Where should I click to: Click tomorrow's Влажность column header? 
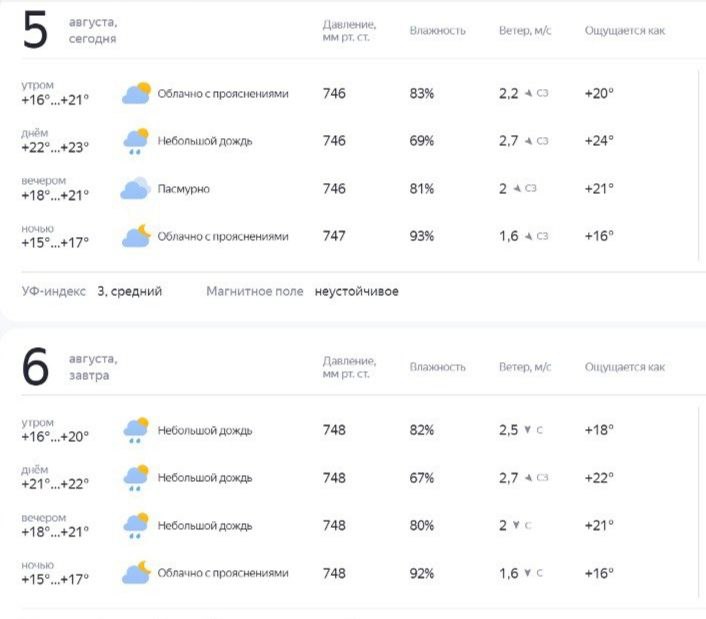click(438, 367)
